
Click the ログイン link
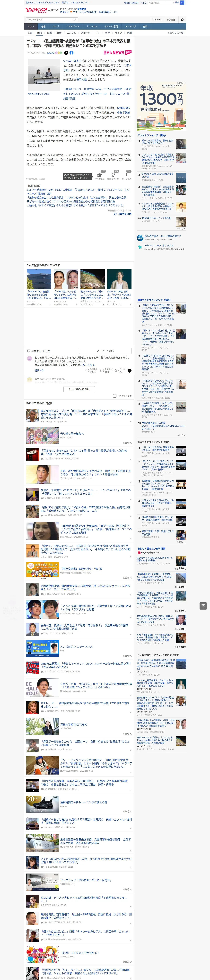(x=65, y=12)
